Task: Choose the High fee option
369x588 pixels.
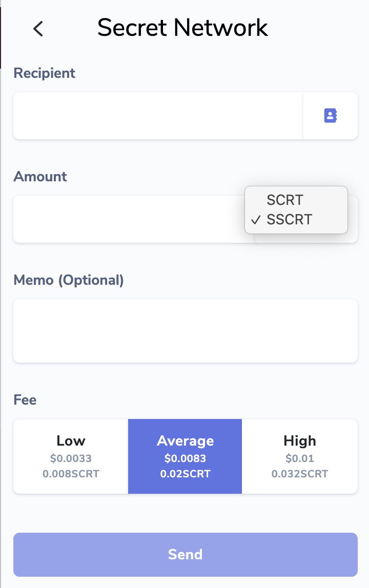Action: point(299,456)
